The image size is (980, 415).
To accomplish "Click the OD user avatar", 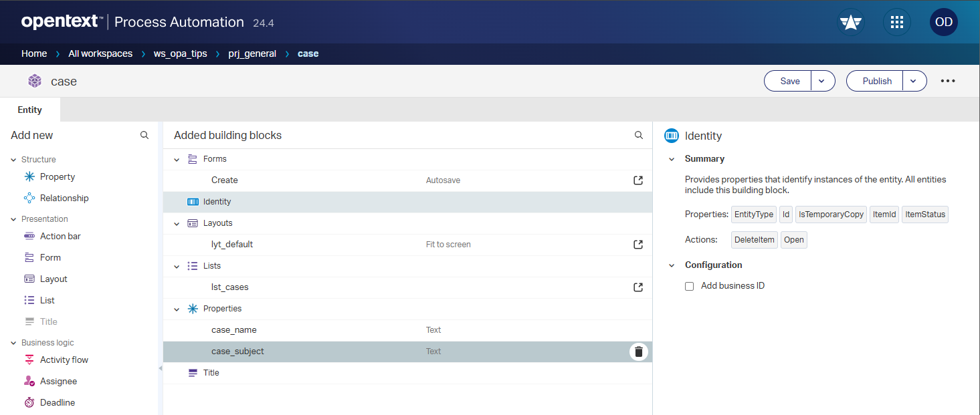I will (943, 22).
